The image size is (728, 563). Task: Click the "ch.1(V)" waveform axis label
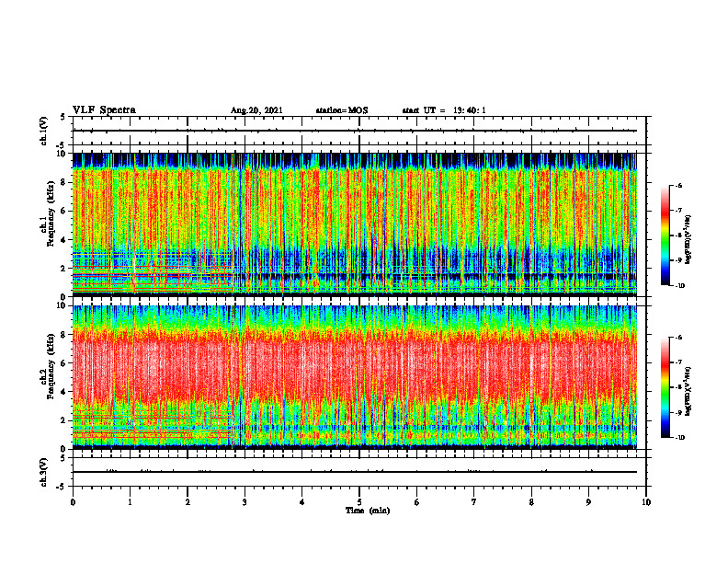(x=43, y=131)
